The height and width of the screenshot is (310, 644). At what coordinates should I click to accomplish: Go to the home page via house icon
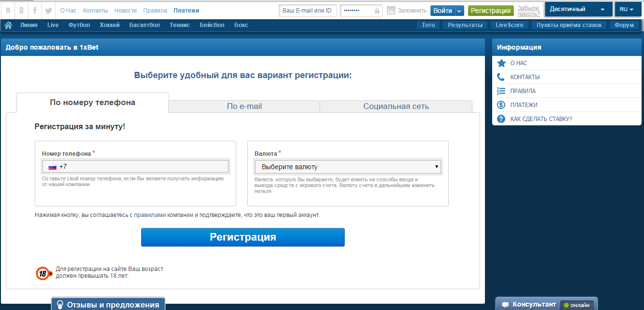click(x=8, y=25)
